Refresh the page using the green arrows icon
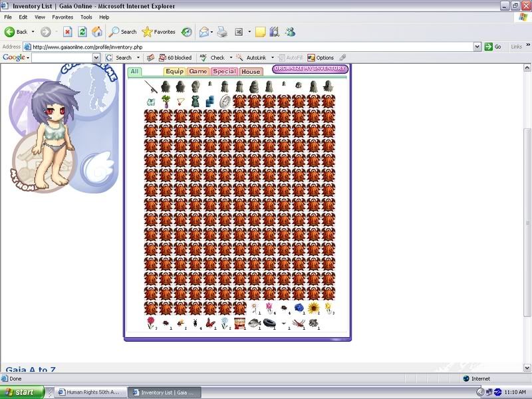Screen dimensions: 532x399 point(82,32)
